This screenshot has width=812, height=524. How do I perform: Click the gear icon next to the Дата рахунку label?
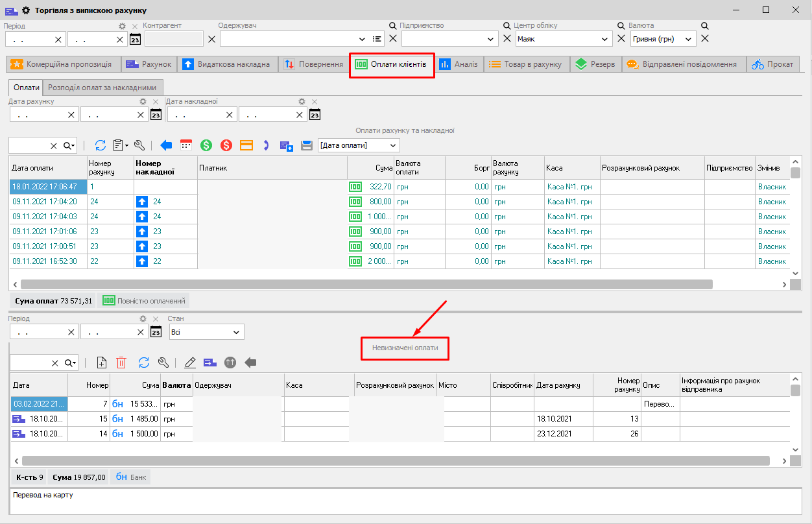(x=143, y=102)
